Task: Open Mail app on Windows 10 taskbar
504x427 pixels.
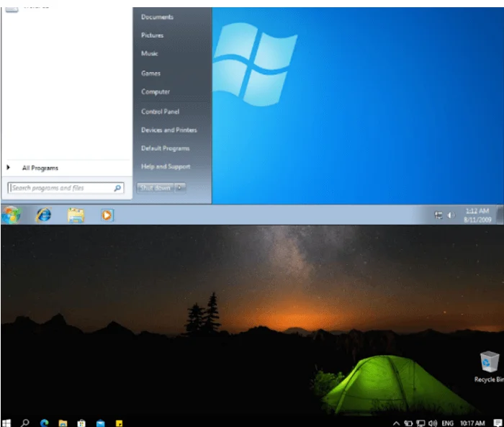Action: (x=101, y=423)
